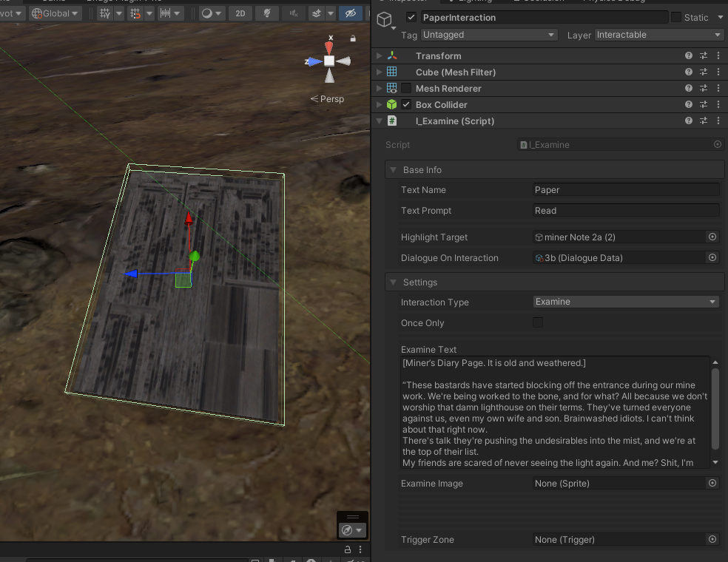
Task: Edit the PaperInteraction name field
Action: pos(544,18)
